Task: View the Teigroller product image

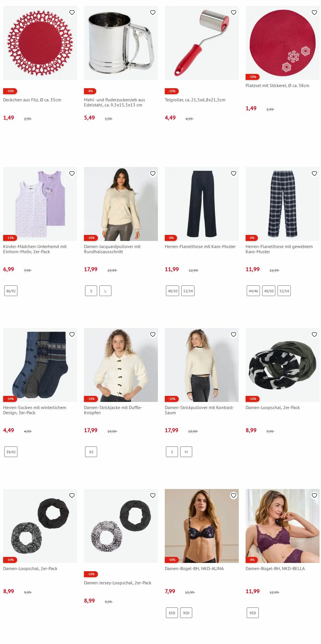Action: click(202, 43)
